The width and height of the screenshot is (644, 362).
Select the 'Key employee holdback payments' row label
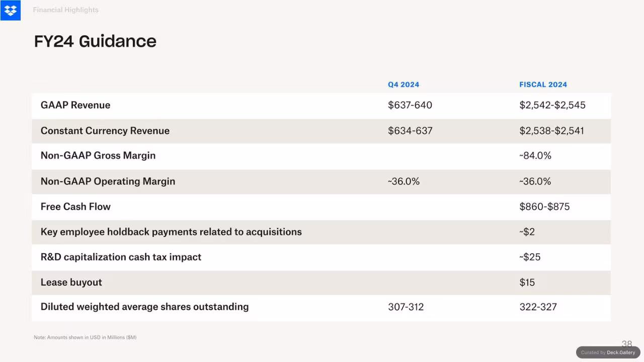coord(171,232)
